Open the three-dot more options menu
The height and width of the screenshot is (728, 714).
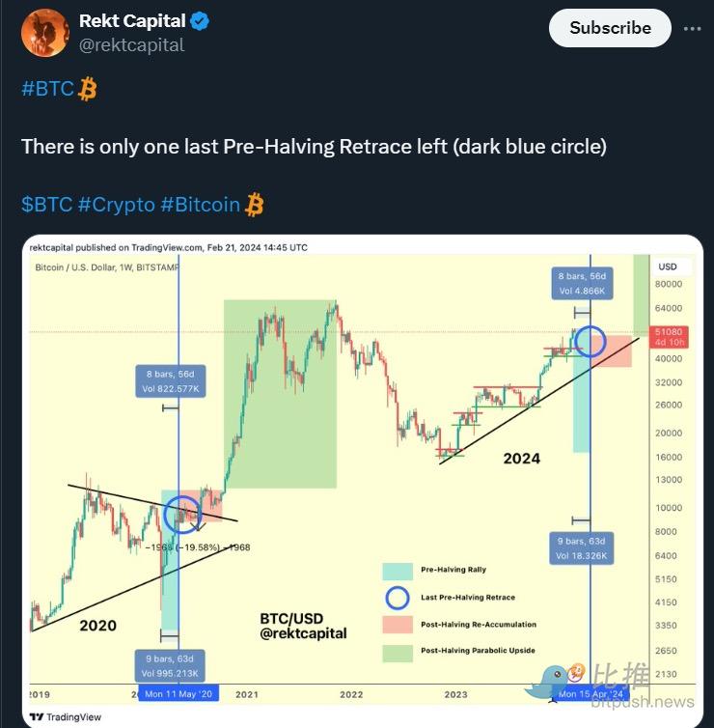(692, 29)
